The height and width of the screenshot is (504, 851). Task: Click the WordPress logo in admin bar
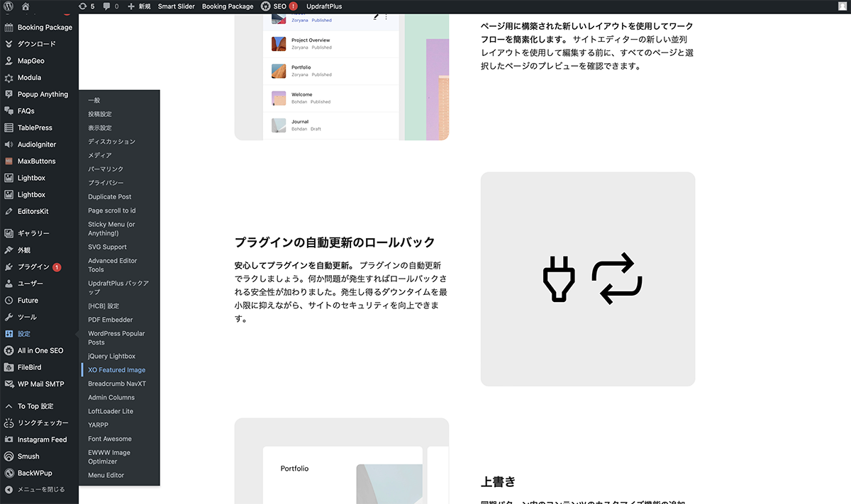(9, 6)
